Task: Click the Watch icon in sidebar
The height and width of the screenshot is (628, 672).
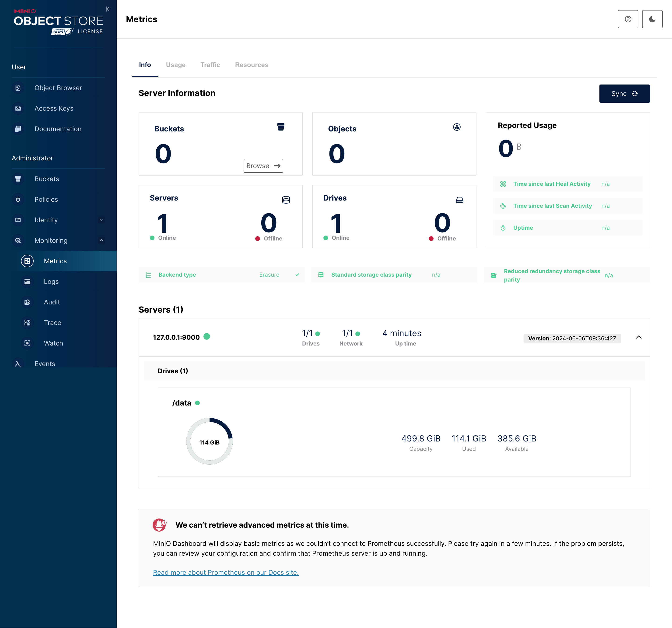Action: [x=27, y=343]
